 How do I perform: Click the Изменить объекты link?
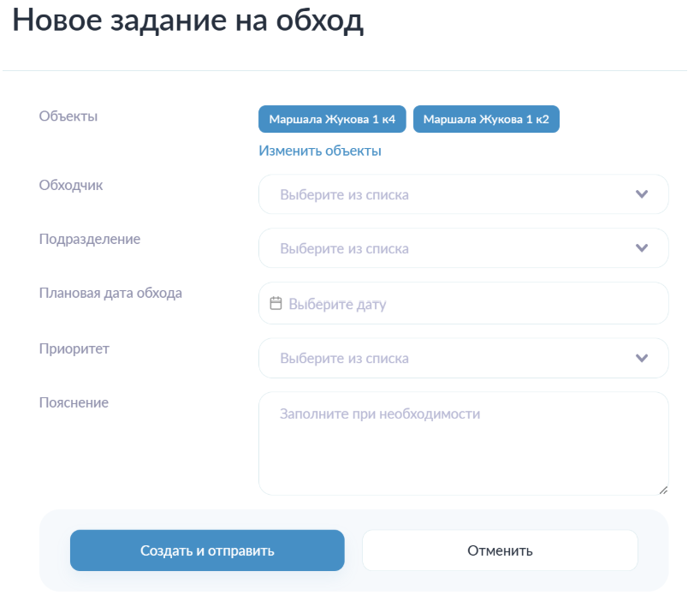[319, 151]
